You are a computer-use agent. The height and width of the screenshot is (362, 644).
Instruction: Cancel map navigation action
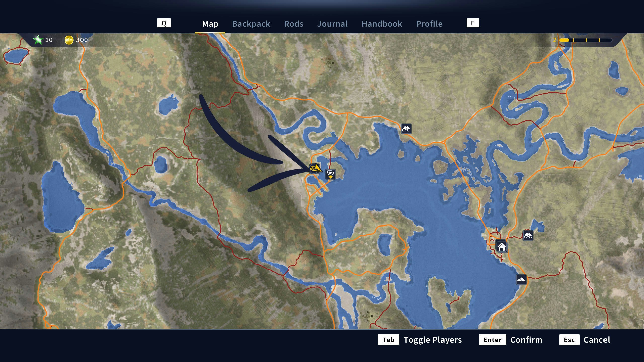[x=597, y=339]
